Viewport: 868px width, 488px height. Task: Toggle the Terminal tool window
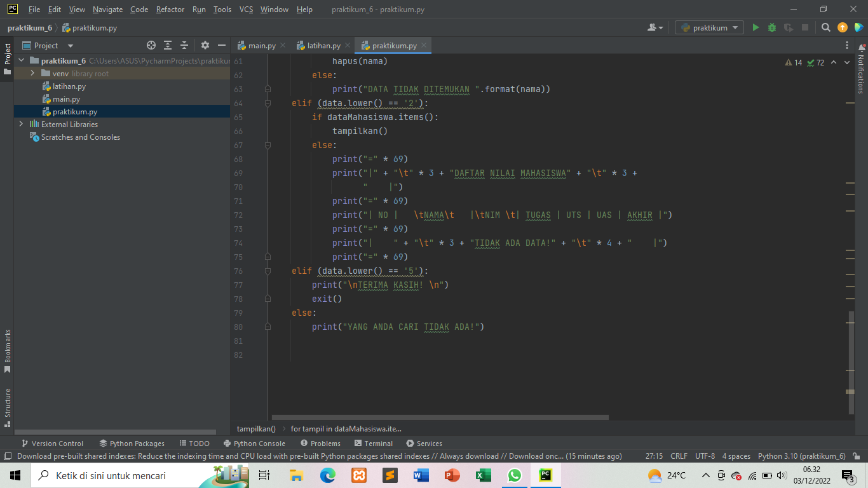(373, 443)
